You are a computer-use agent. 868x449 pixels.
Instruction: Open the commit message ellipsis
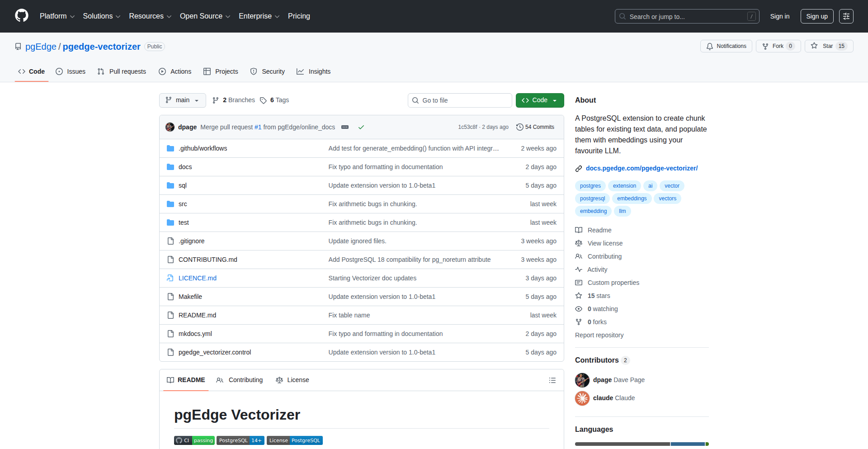point(345,127)
